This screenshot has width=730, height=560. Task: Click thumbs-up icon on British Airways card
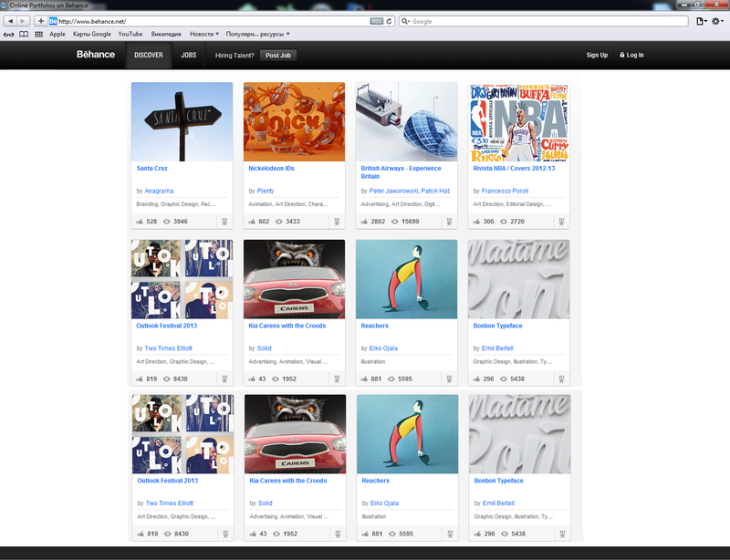(364, 222)
